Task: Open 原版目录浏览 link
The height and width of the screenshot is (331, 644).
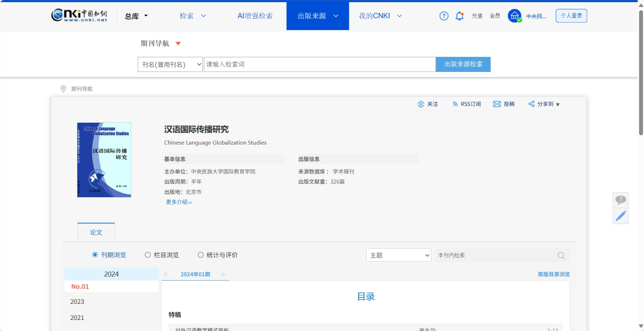Action: (554, 274)
